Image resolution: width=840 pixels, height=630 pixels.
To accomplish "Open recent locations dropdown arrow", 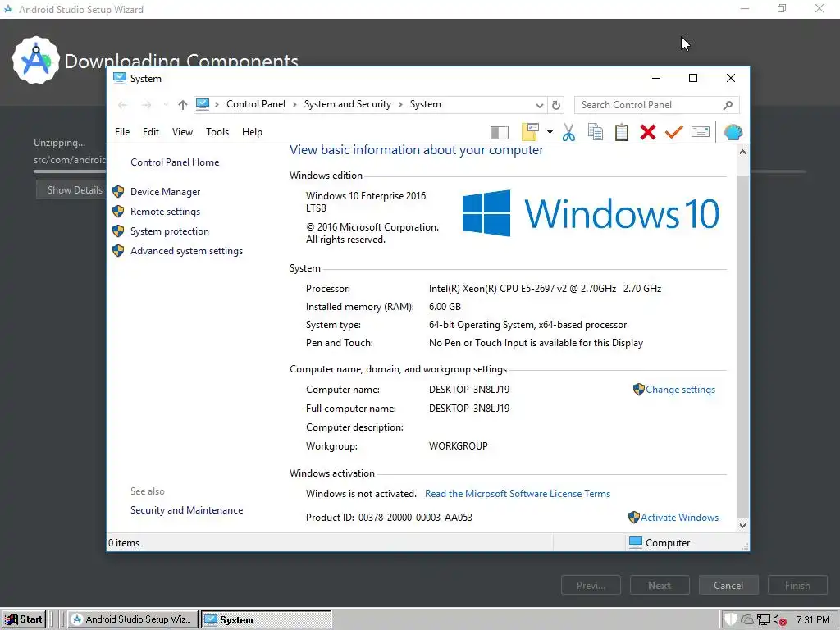I will (x=166, y=105).
